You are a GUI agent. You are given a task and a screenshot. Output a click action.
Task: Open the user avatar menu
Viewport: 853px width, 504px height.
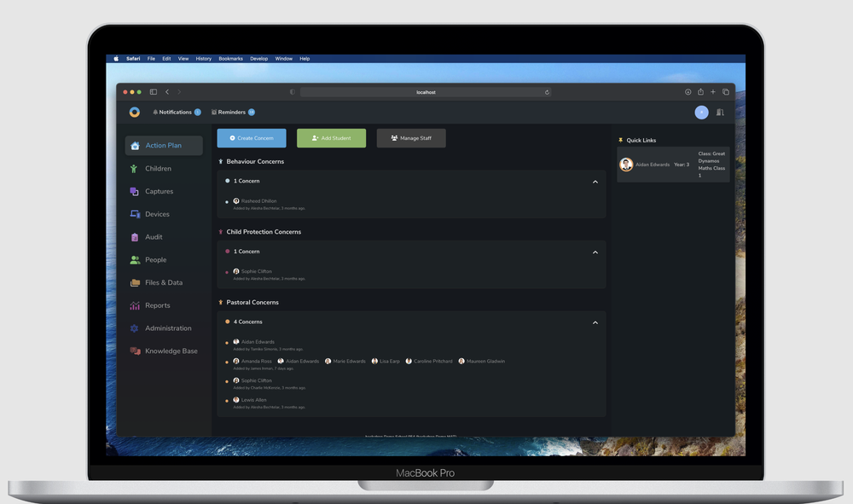[701, 112]
